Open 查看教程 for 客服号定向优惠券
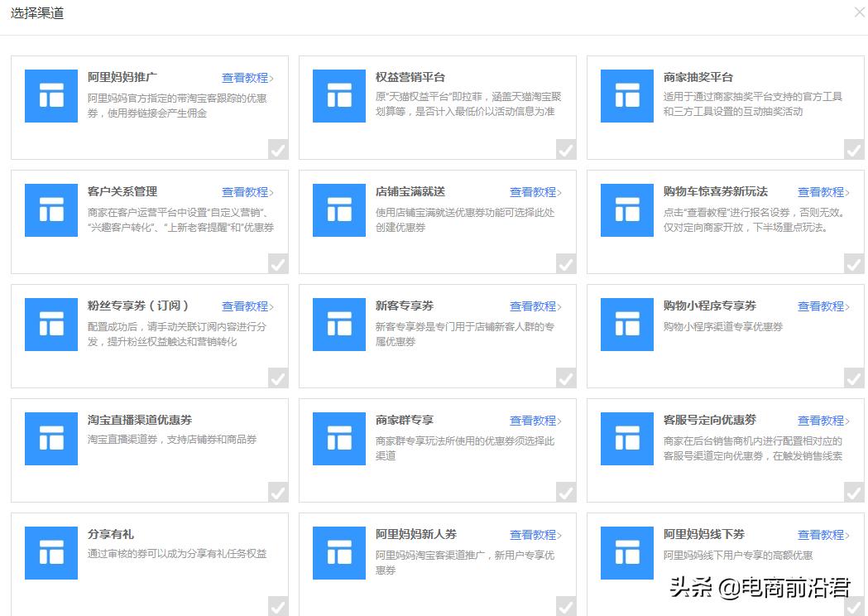Viewport: 868px width, 616px height. (x=822, y=420)
